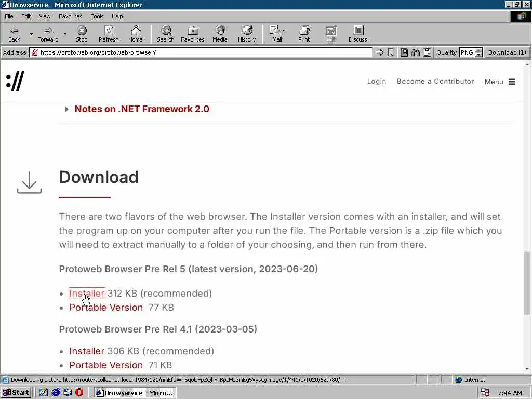Click the Forward navigation button

(x=48, y=34)
